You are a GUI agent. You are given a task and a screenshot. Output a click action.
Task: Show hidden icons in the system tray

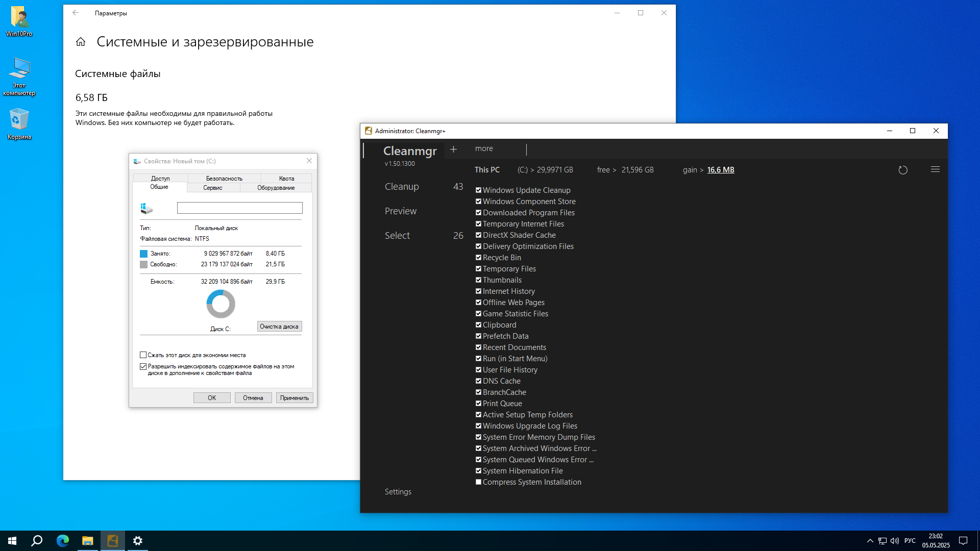tap(869, 541)
